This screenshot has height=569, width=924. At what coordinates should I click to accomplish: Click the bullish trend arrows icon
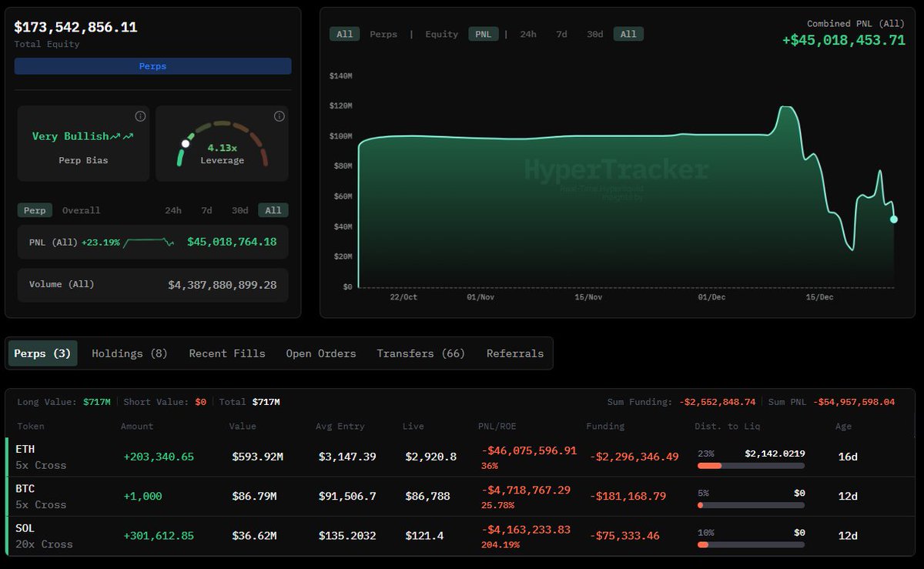coord(122,136)
